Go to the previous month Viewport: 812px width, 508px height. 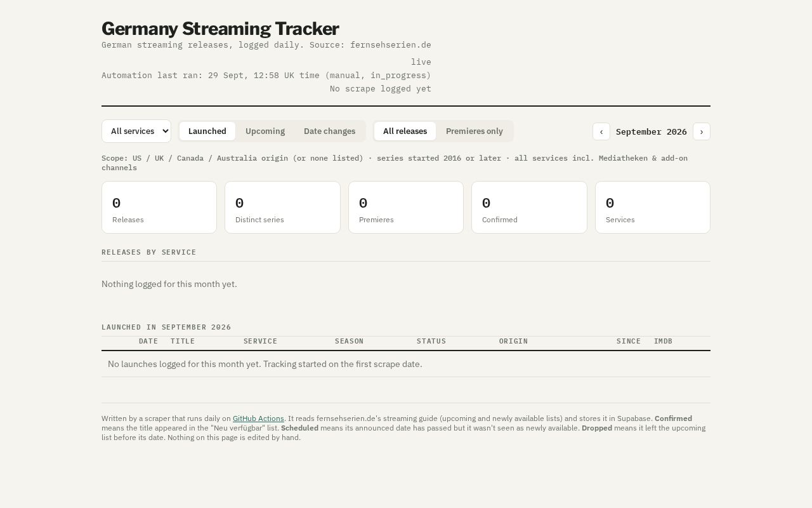click(x=601, y=131)
